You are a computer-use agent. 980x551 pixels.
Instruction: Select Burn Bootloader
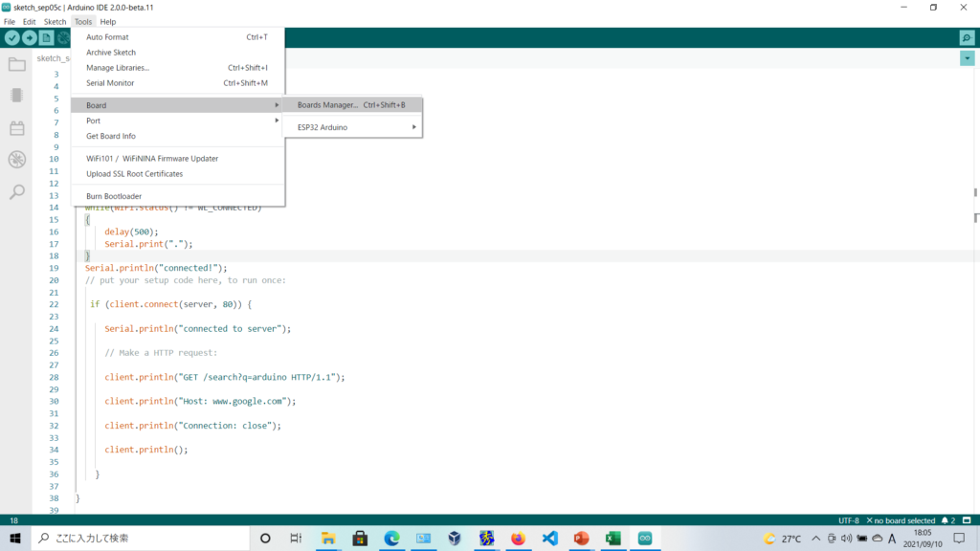[x=178, y=196]
